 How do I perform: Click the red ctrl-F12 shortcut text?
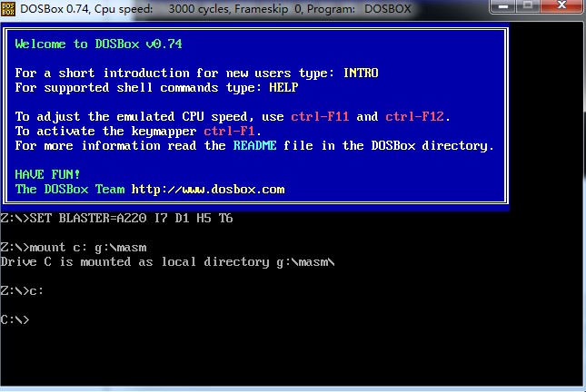pos(415,116)
